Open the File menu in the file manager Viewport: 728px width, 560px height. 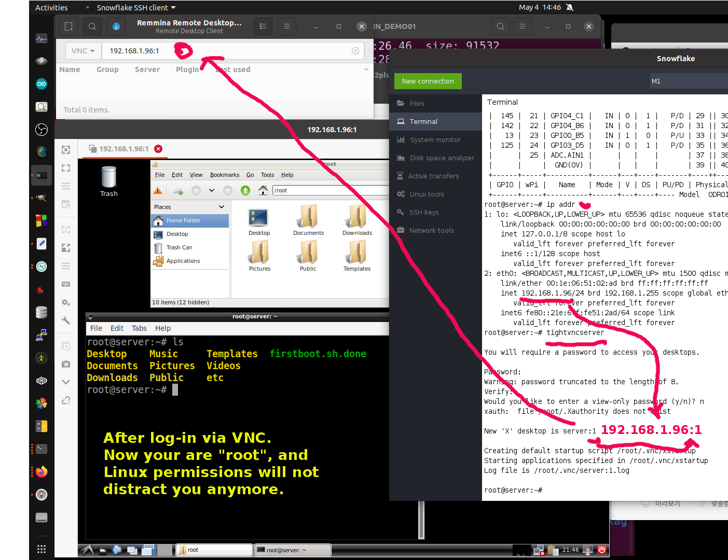[160, 175]
